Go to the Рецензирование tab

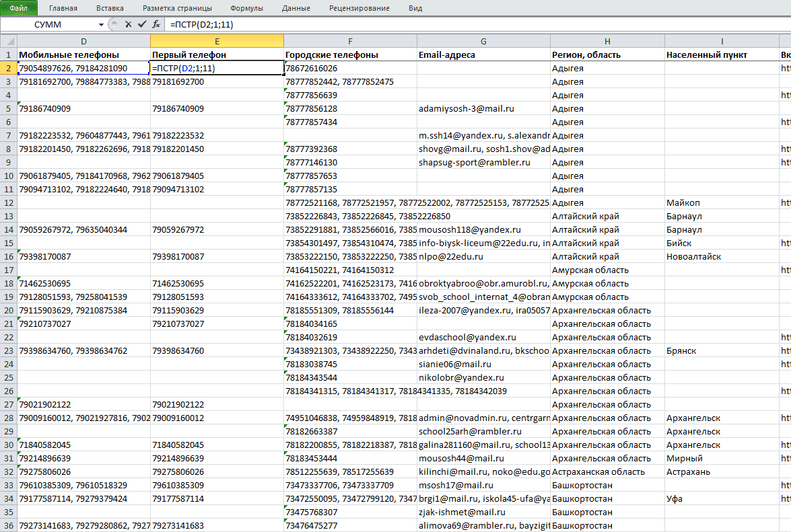[359, 8]
